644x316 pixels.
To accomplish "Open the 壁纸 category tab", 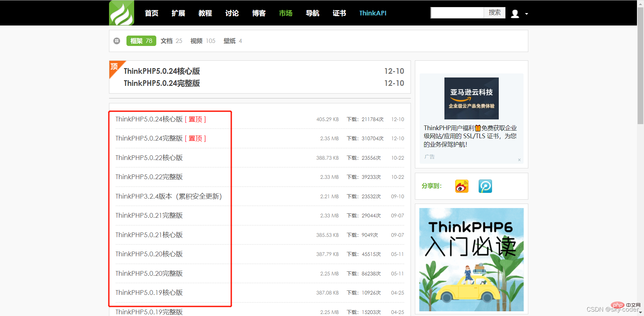I will [232, 41].
